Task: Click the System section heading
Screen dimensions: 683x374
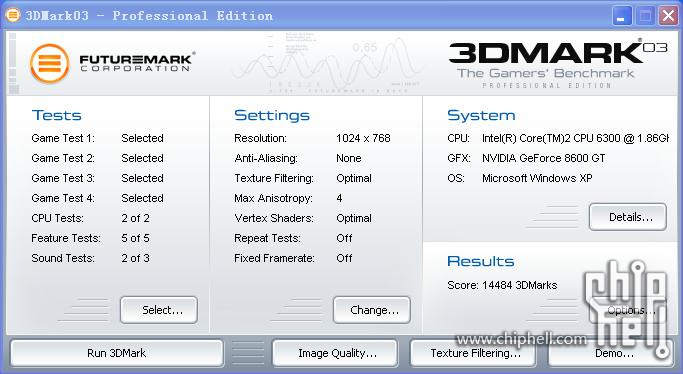Action: point(481,115)
